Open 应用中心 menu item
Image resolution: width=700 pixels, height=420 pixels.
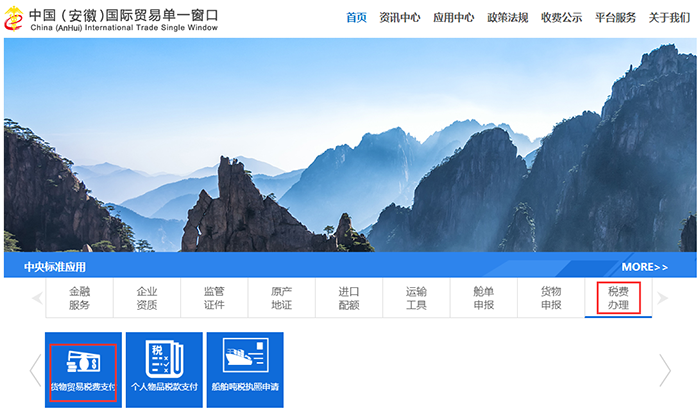[x=454, y=18]
